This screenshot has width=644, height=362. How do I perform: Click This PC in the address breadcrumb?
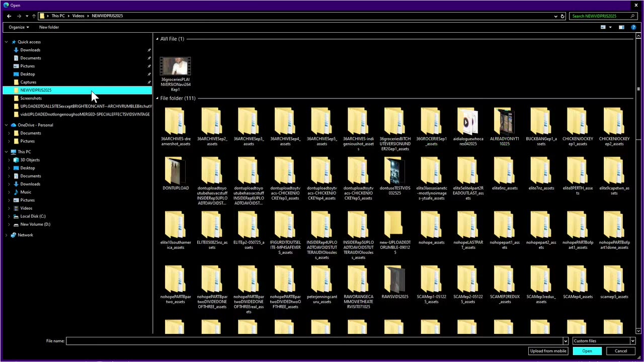[x=58, y=16]
